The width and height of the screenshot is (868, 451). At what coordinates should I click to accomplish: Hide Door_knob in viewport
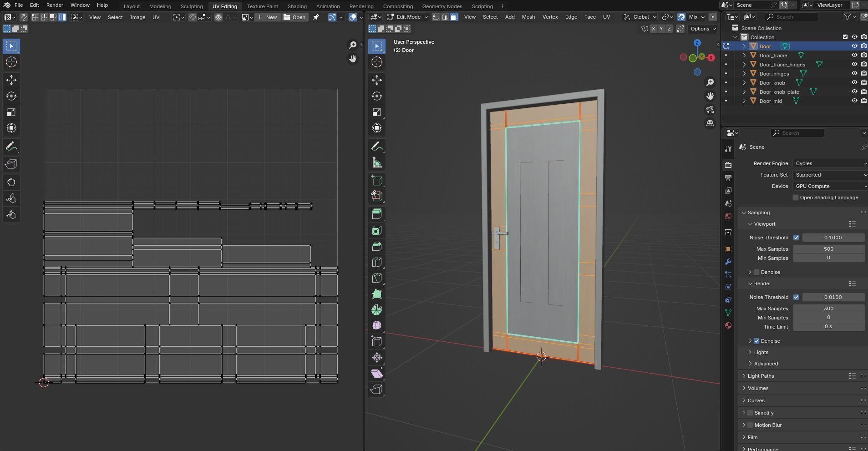[x=854, y=82]
